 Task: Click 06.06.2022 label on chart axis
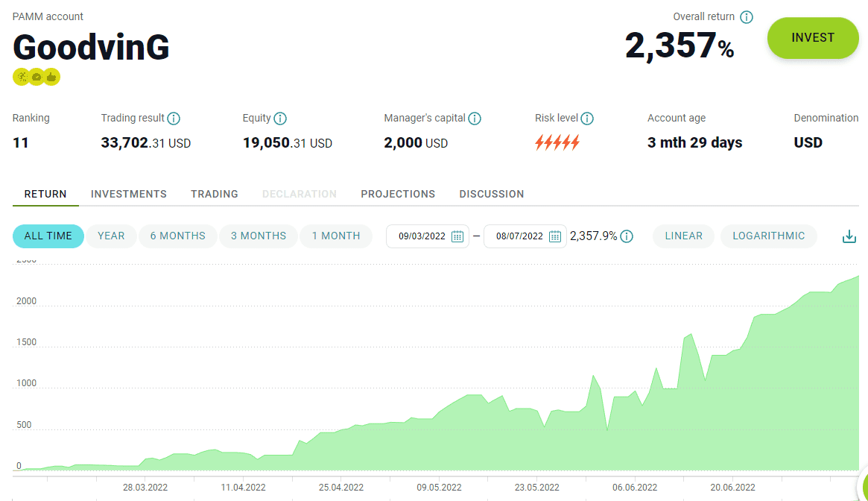click(x=635, y=488)
